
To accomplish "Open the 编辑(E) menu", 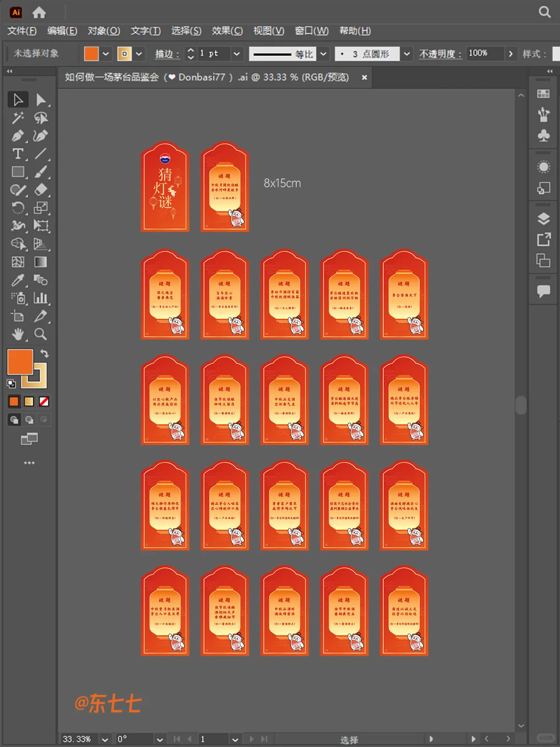I will tap(62, 31).
